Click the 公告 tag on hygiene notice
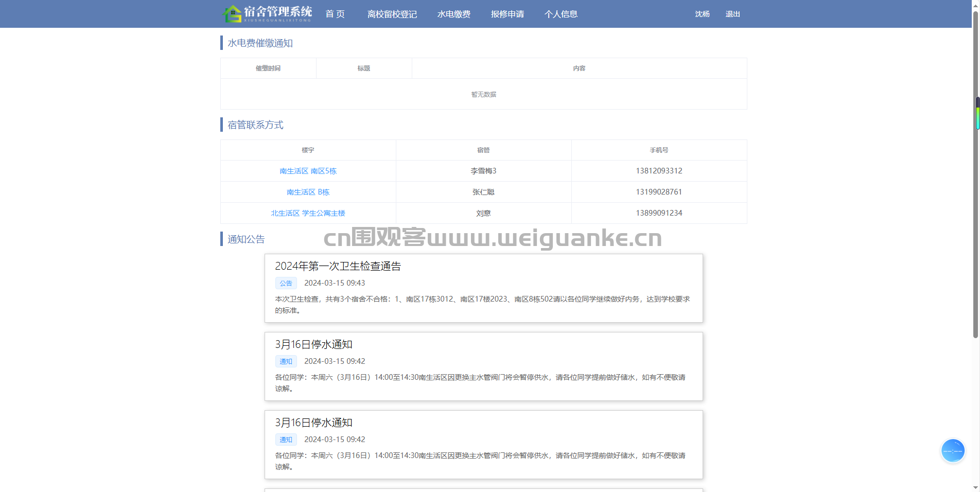 (x=286, y=283)
